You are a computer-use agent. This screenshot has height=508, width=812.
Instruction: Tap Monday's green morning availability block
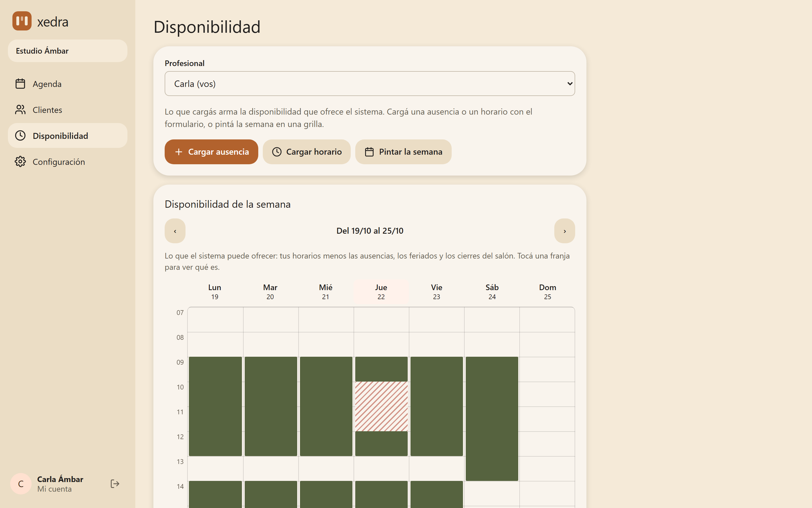point(215,406)
